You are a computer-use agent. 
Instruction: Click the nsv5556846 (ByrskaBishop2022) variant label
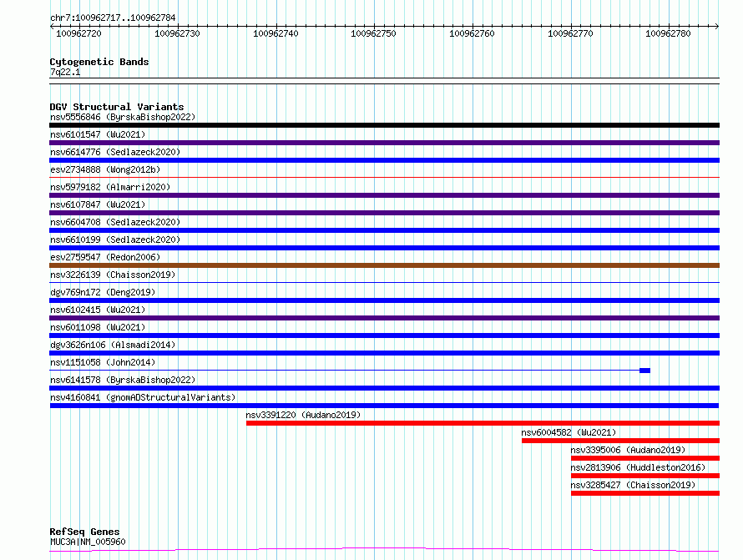(x=123, y=117)
